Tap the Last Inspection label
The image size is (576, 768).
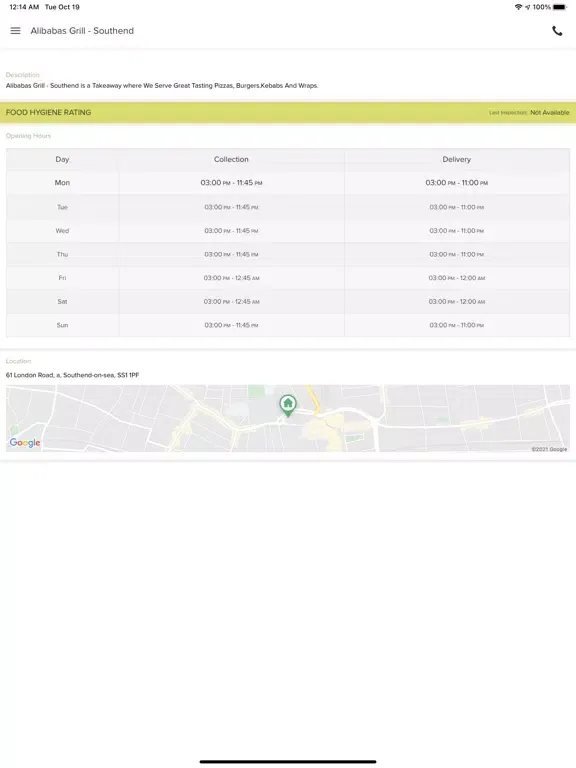(x=508, y=113)
